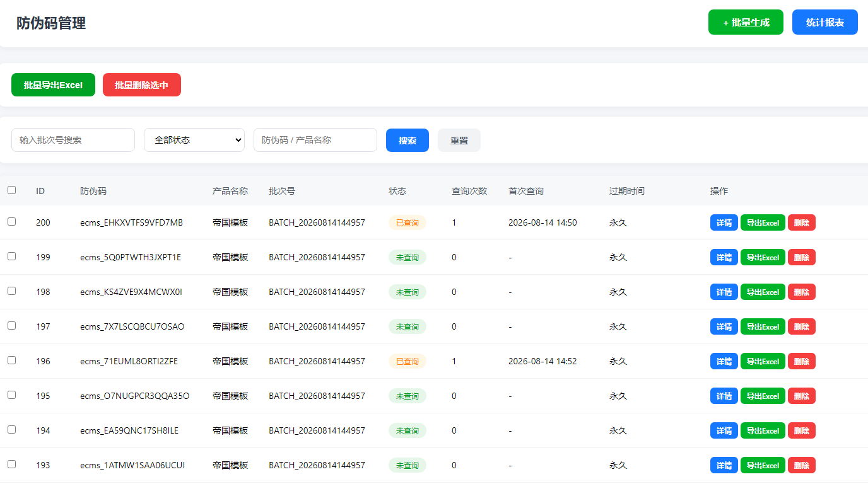The height and width of the screenshot is (484, 868).
Task: Check the checkbox for row ID 193
Action: (11, 464)
